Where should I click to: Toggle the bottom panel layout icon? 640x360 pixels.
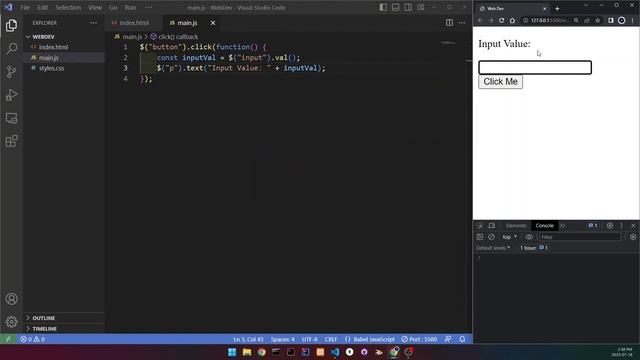click(x=396, y=7)
